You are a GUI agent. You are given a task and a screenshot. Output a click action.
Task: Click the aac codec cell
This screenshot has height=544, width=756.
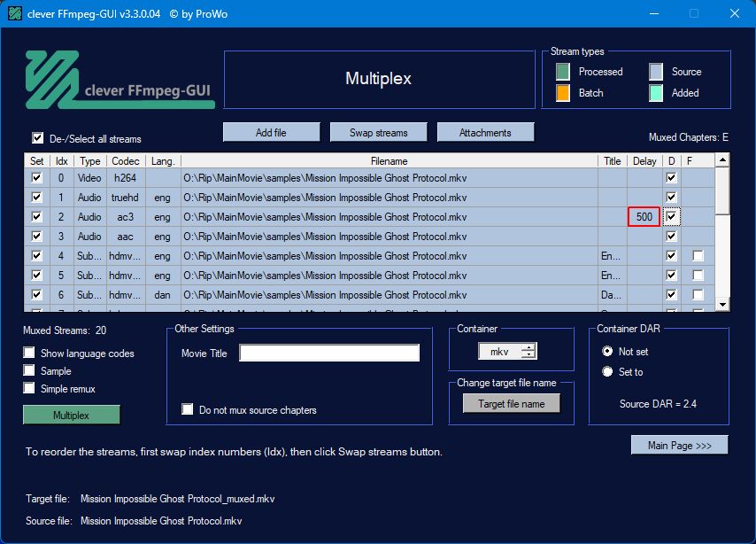(126, 236)
